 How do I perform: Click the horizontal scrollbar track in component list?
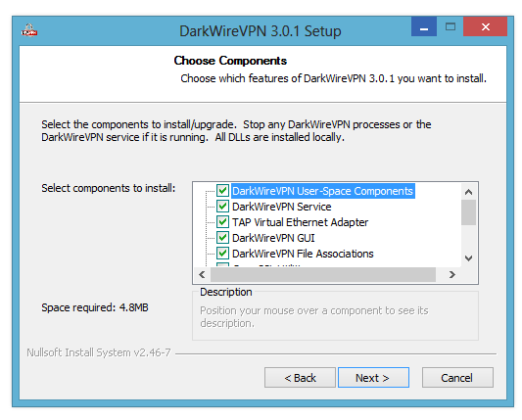[323, 274]
